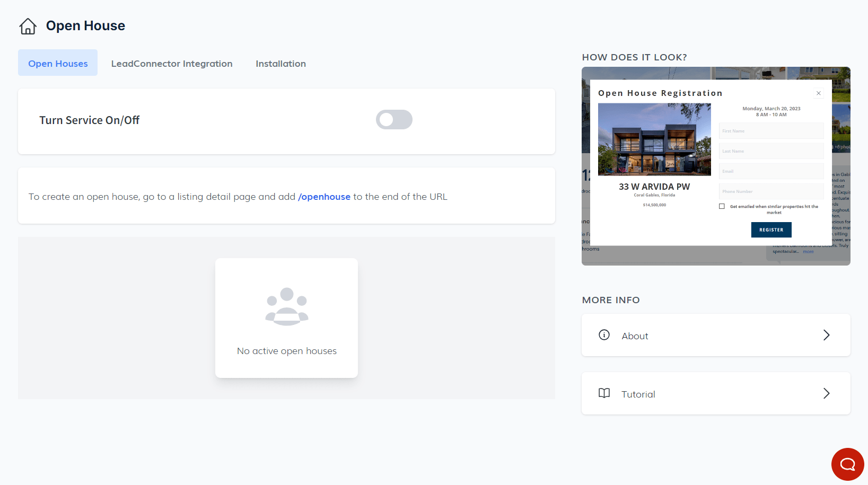This screenshot has width=868, height=485.
Task: Click the Phone Number field in preview
Action: 771,191
